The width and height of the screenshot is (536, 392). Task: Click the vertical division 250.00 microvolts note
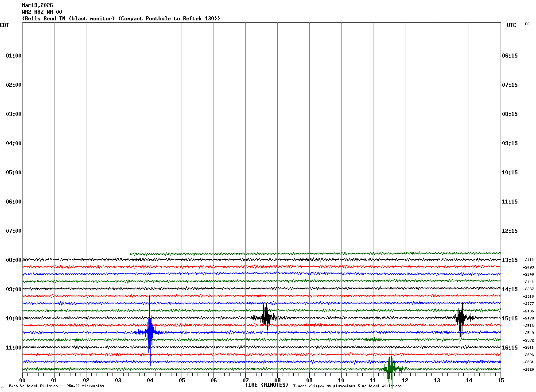pos(56,386)
